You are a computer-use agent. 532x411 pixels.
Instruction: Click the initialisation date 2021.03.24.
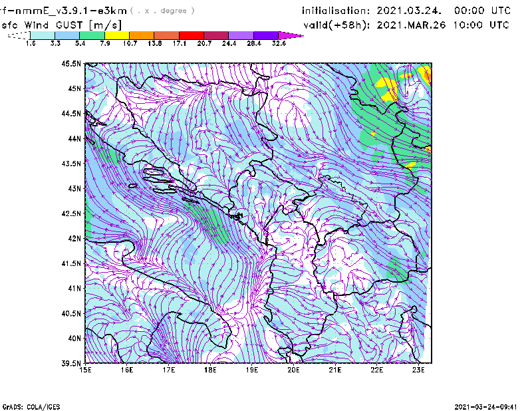pyautogui.click(x=409, y=11)
